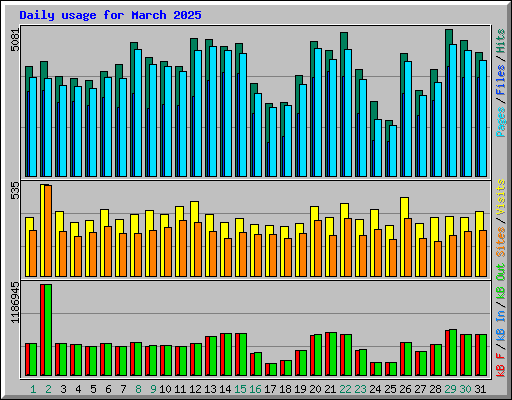Click day 8 on the x-axis
Screen dimensions: 512x400
[x=138, y=389]
